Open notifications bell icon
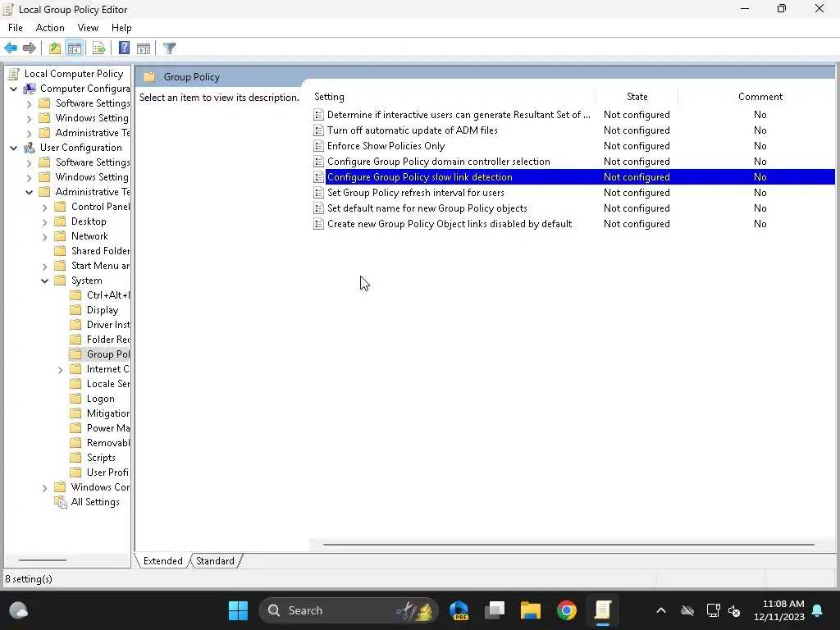840x630 pixels. pos(818,610)
